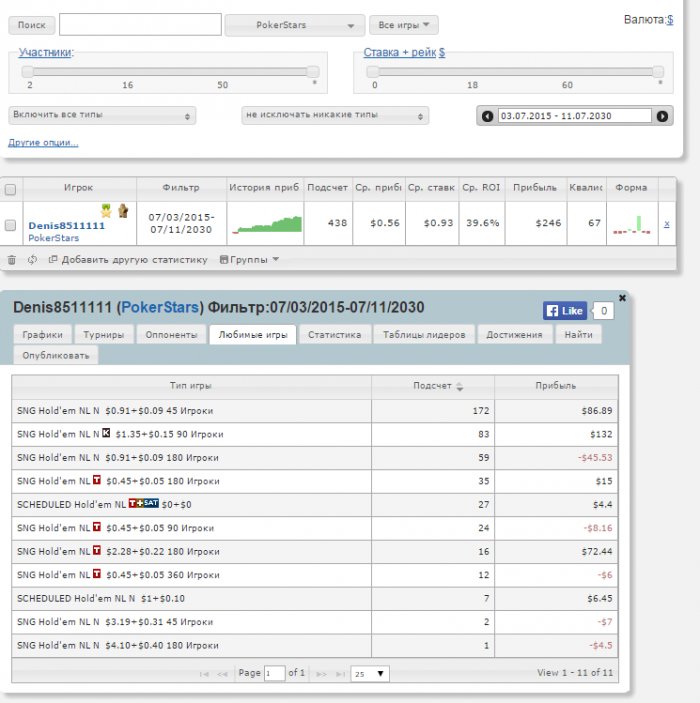Click the next date range arrow
The width and height of the screenshot is (700, 703).
(x=662, y=116)
